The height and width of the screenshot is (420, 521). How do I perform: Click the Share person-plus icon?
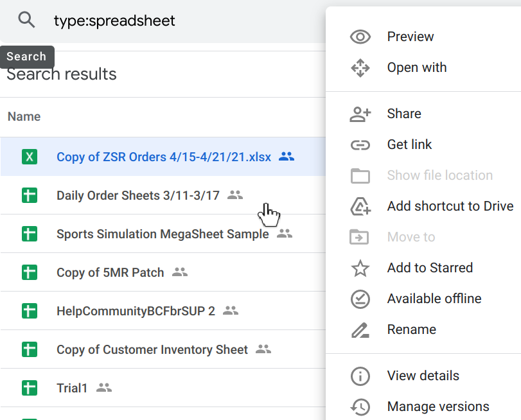pos(360,114)
